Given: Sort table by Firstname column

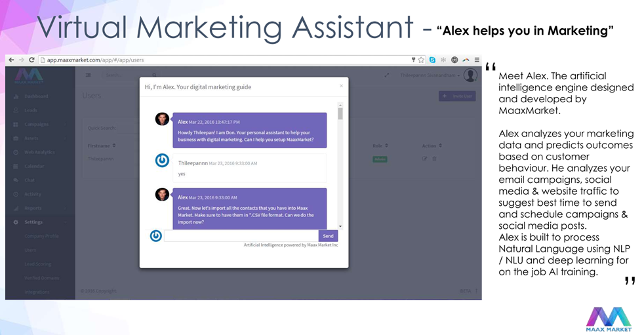Looking at the screenshot, I should (x=102, y=146).
